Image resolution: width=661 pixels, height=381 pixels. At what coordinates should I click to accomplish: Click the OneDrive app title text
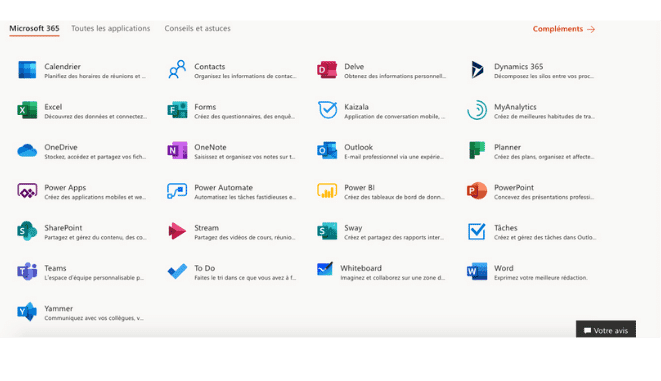[x=61, y=147]
